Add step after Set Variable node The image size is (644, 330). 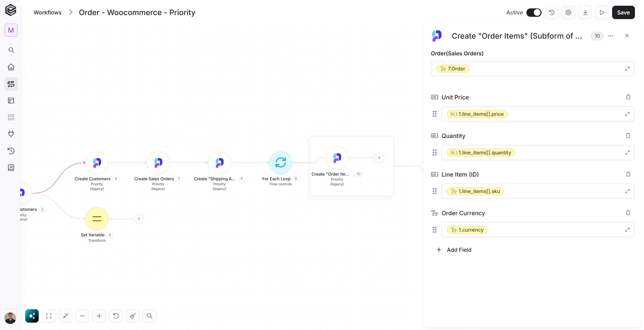tap(139, 219)
